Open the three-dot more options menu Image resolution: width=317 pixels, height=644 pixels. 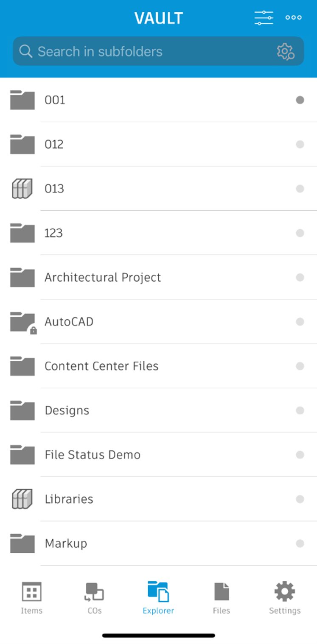293,17
